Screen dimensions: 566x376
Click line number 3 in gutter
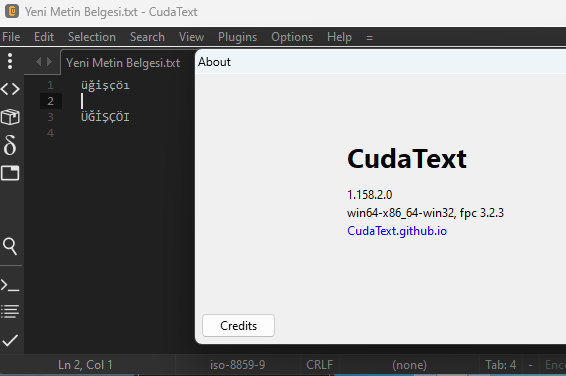51,117
